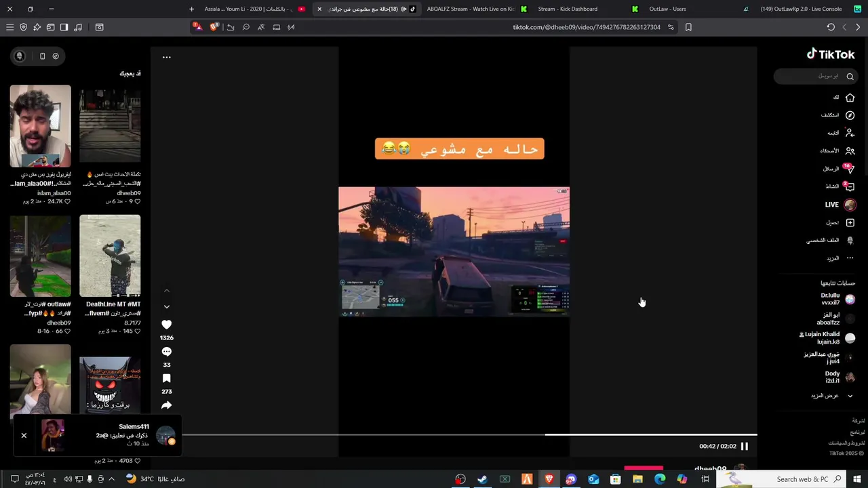
Task: Open #outlaw suggested video thumbnail
Action: pos(40,256)
